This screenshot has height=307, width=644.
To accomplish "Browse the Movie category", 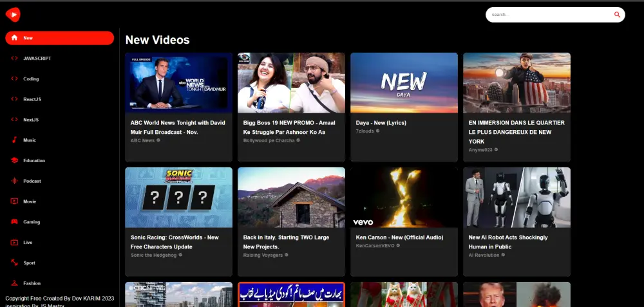I will click(59, 201).
